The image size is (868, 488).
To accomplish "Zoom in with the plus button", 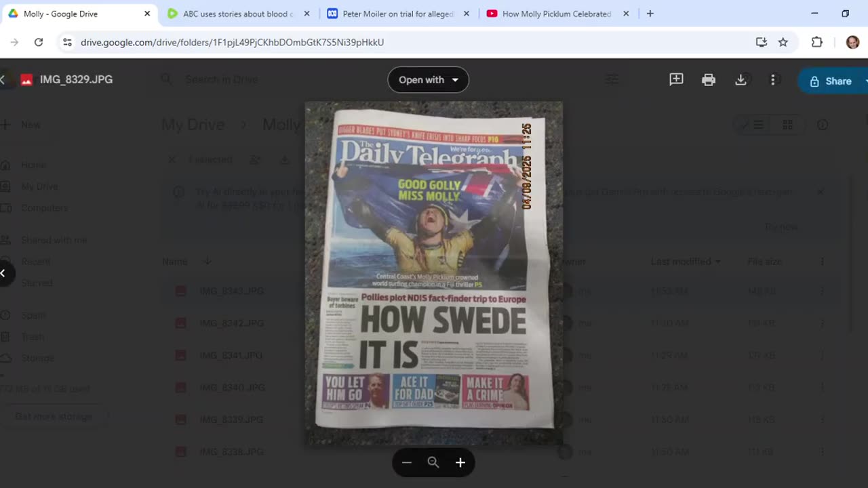I will tap(460, 462).
